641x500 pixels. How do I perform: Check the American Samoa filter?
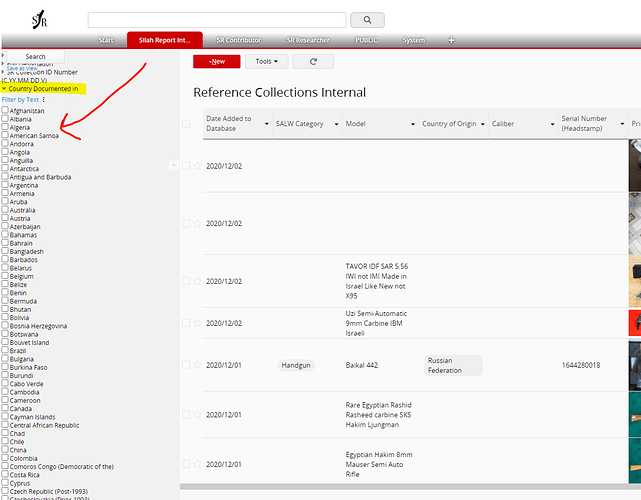click(5, 135)
